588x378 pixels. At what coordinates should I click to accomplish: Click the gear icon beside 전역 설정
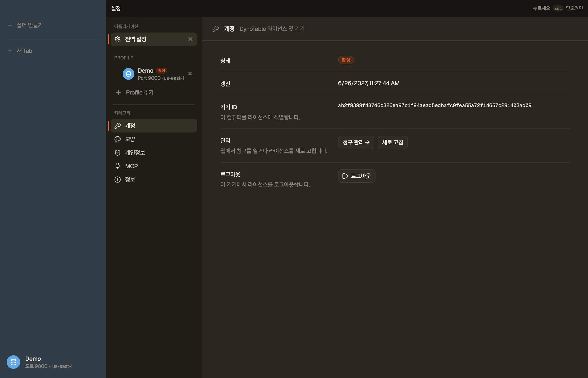[x=118, y=39]
